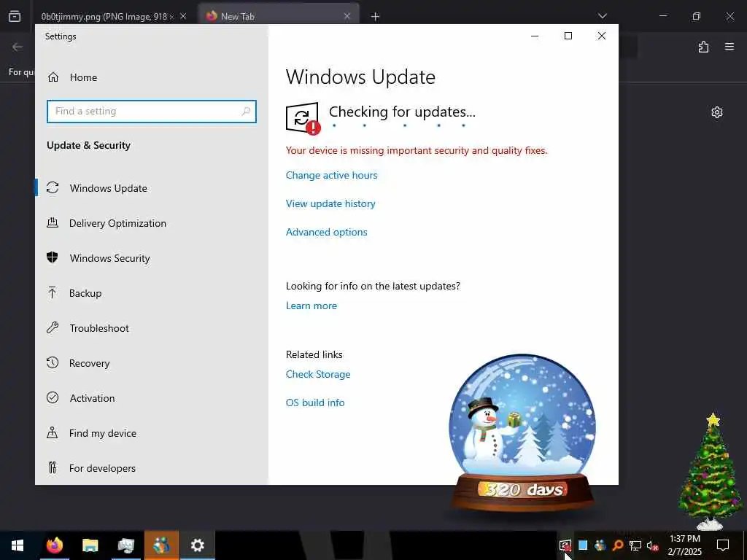Open Change active hours
The image size is (747, 560).
tap(332, 175)
